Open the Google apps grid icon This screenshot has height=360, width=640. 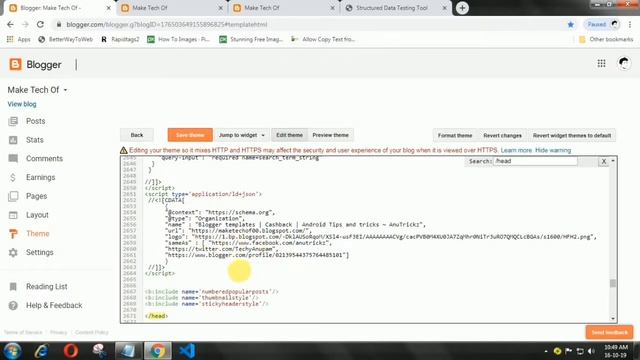coord(601,63)
